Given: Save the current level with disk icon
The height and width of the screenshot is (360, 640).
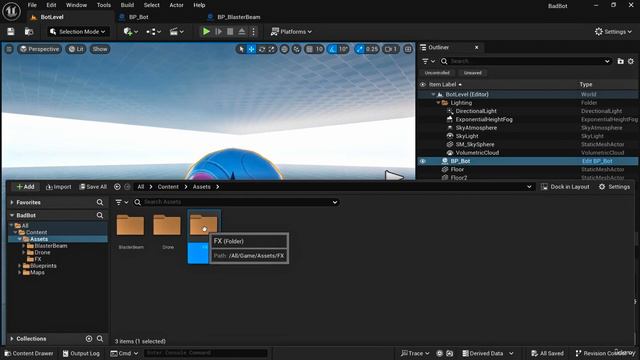Looking at the screenshot, I should [x=11, y=31].
